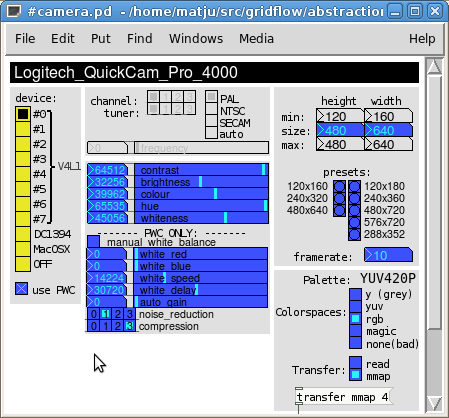449x418 pixels.
Task: Click the max width box 640
Action: pyautogui.click(x=388, y=144)
